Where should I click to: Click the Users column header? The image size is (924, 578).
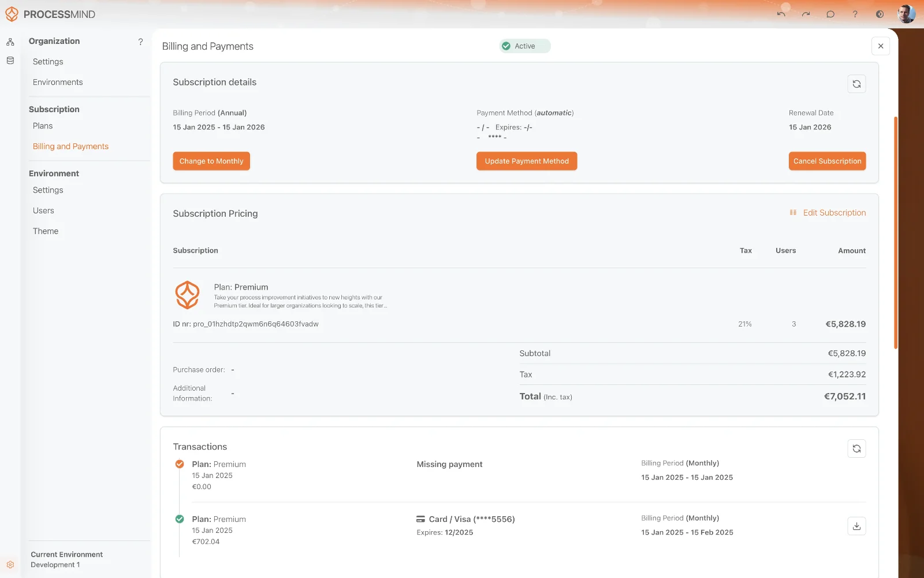(785, 251)
